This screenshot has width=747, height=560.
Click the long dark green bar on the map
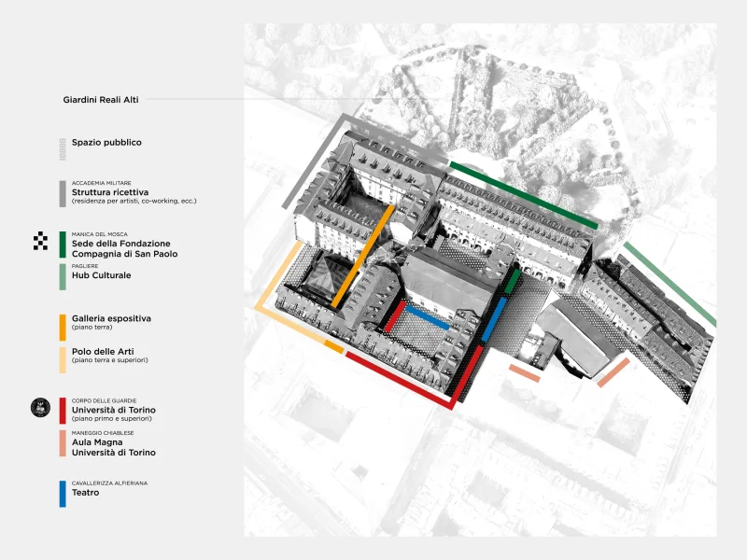[x=523, y=195]
